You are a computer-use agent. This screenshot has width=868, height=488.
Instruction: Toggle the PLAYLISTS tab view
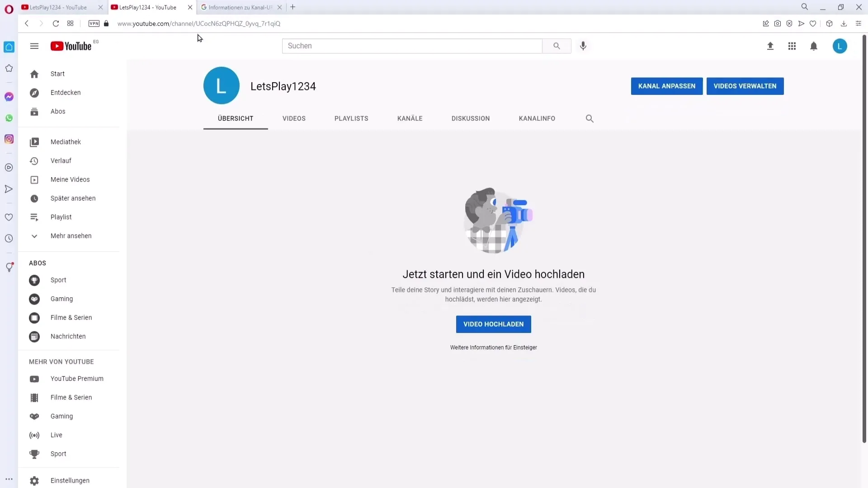tap(351, 118)
